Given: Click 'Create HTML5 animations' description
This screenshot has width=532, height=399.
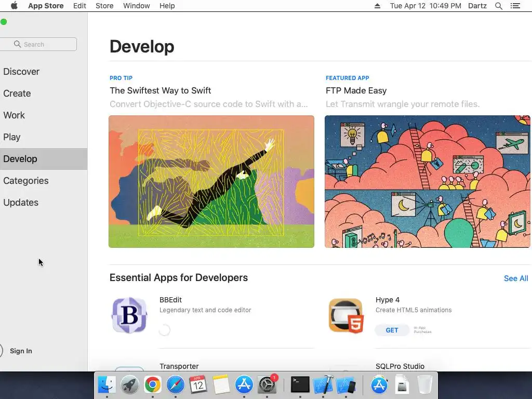Looking at the screenshot, I should coord(414,310).
